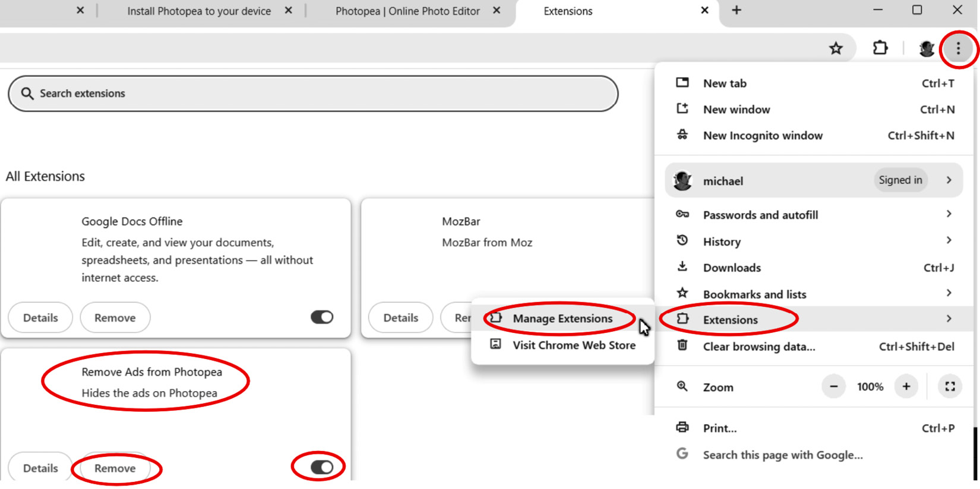Screen dimensions: 980x489
Task: Open Details for Google Docs Offline
Action: point(40,317)
